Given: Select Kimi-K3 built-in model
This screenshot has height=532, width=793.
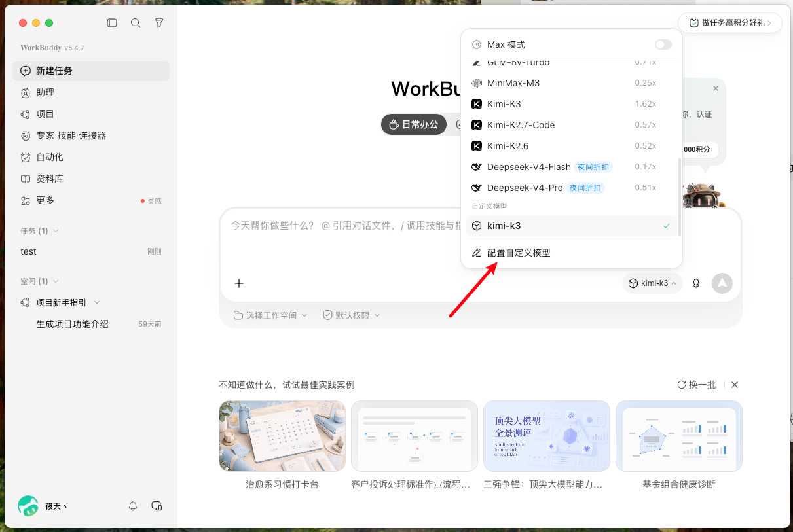Looking at the screenshot, I should 571,104.
